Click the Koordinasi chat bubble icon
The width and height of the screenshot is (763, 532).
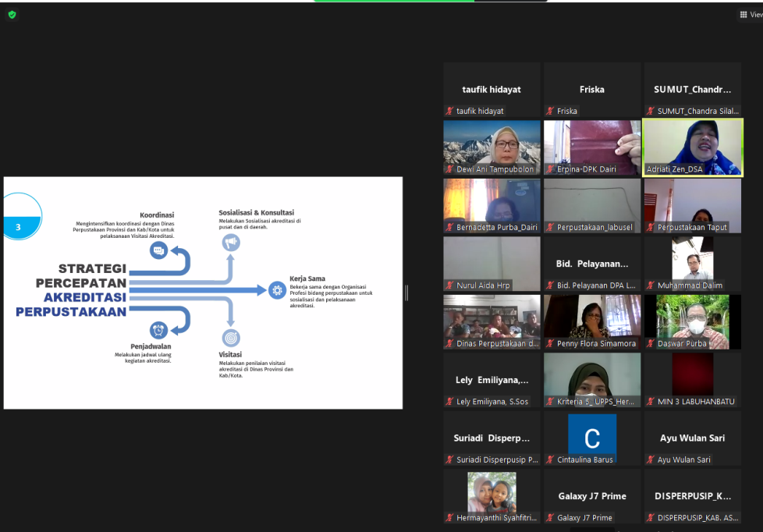coord(159,250)
